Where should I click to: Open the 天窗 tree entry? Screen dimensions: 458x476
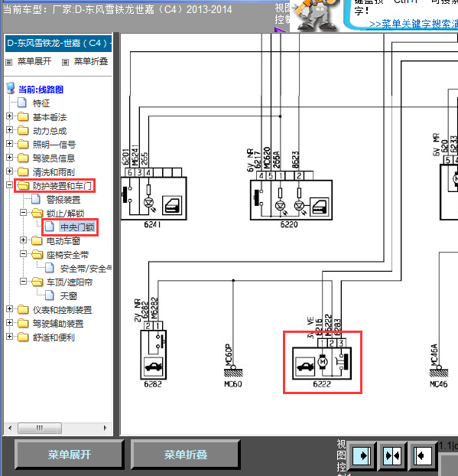pos(69,296)
